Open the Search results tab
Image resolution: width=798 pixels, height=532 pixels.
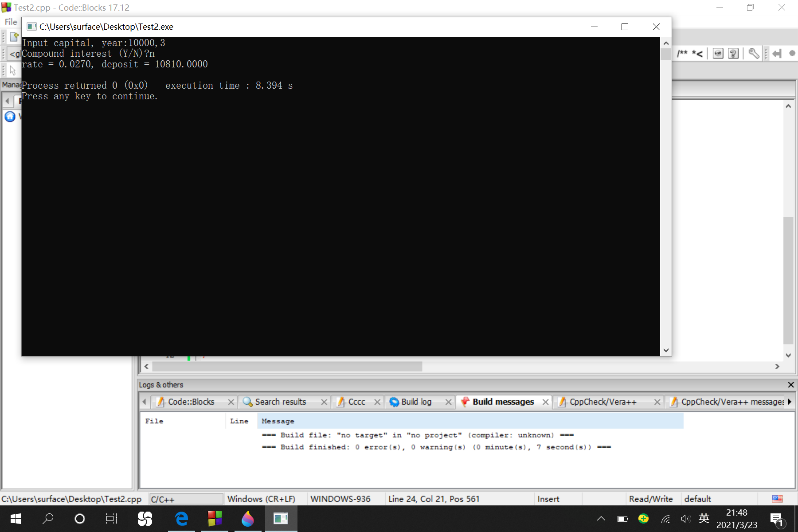[281, 402]
